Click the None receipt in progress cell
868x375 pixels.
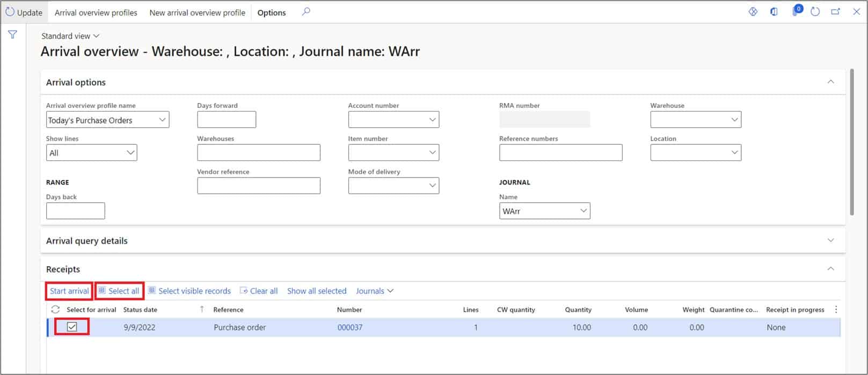[x=776, y=327]
